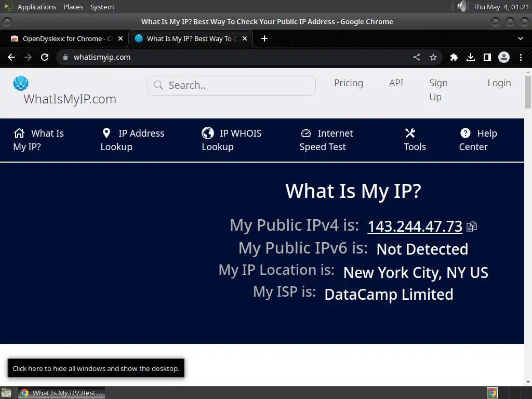The image size is (532, 399).
Task: Open What Is My IP? nav item
Action: point(38,140)
